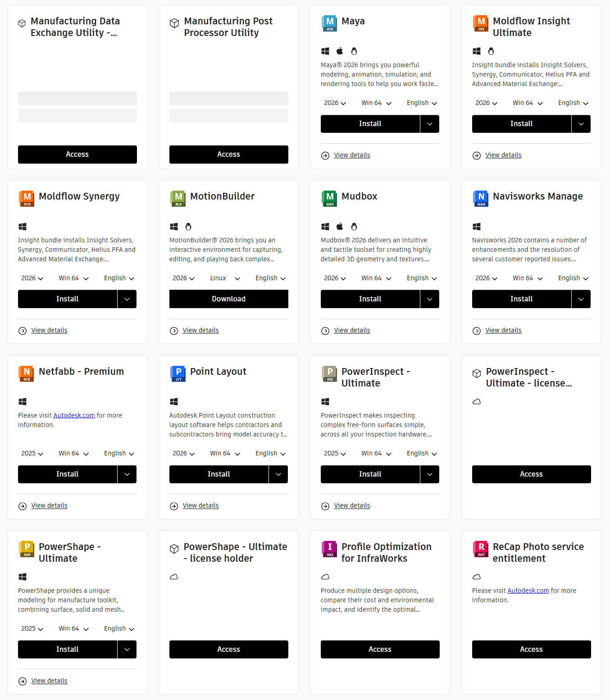View details for Point Layout
This screenshot has height=700, width=610.
point(200,505)
